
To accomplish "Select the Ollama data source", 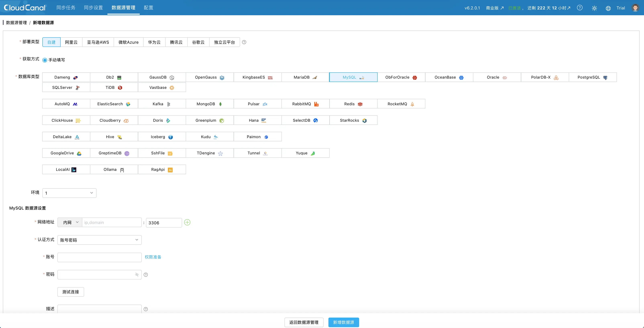I will click(114, 169).
